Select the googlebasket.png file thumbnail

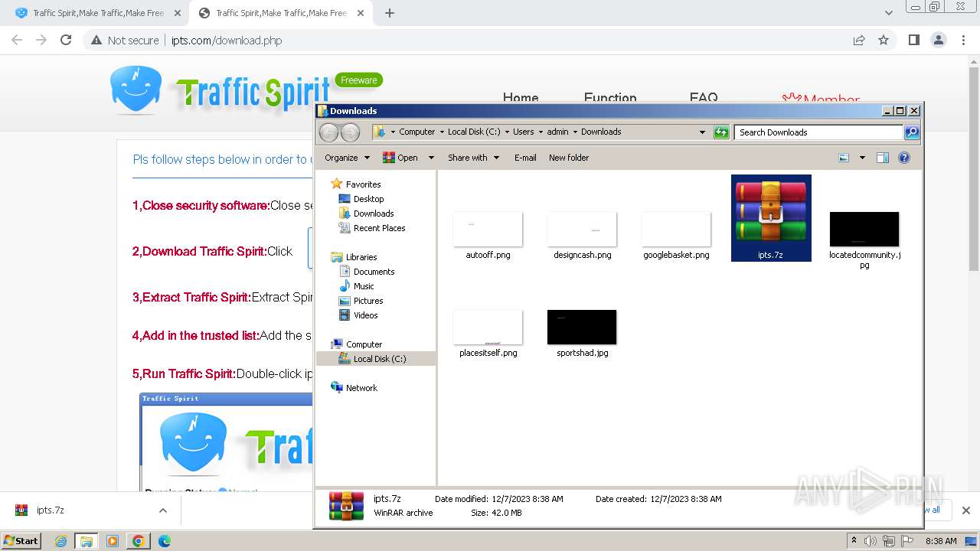point(676,229)
